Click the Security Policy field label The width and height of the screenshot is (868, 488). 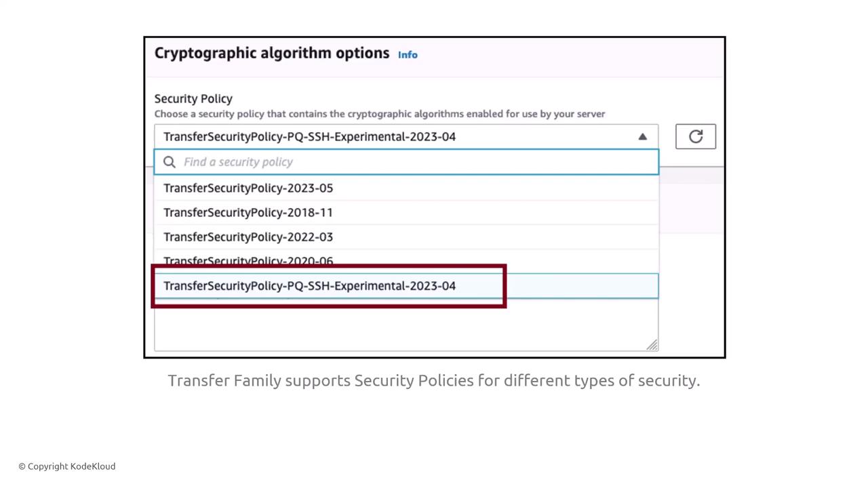[193, 99]
